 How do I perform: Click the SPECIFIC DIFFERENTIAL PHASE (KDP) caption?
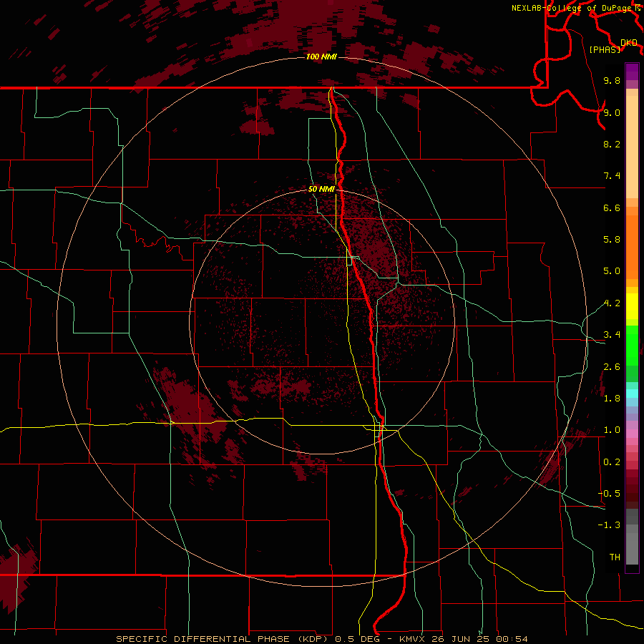point(223,639)
